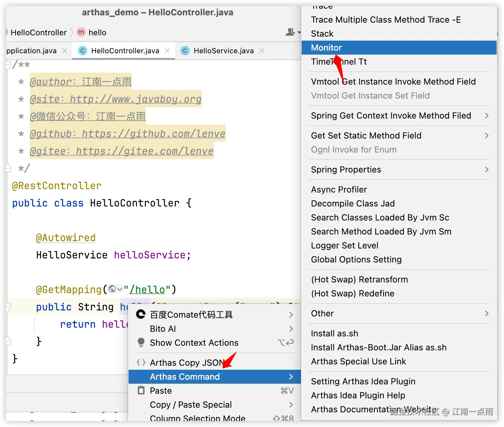Image resolution: width=504 pixels, height=427 pixels.
Task: Choose Paste from context menu
Action: tap(215, 390)
